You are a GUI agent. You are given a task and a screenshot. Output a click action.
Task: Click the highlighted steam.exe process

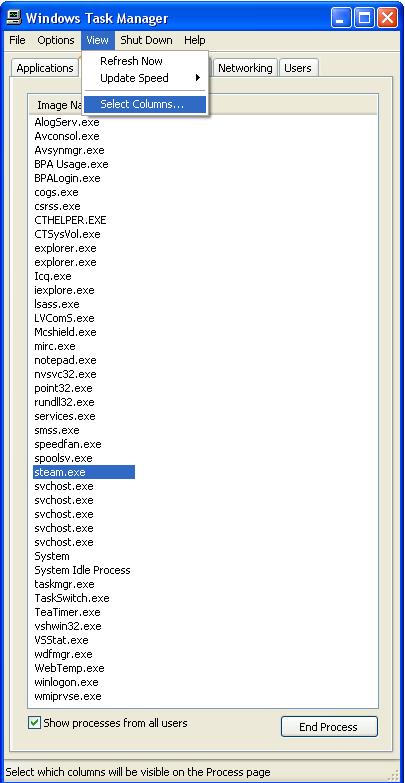pyautogui.click(x=84, y=472)
